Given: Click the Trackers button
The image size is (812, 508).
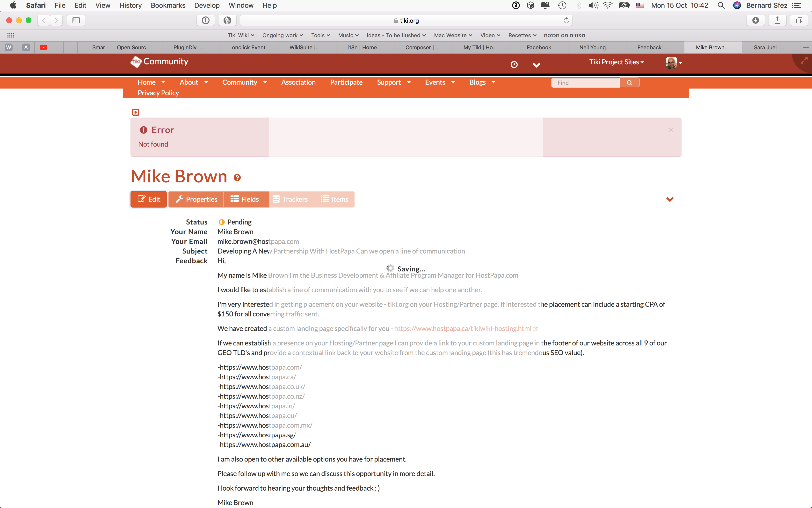Looking at the screenshot, I should click(x=290, y=199).
